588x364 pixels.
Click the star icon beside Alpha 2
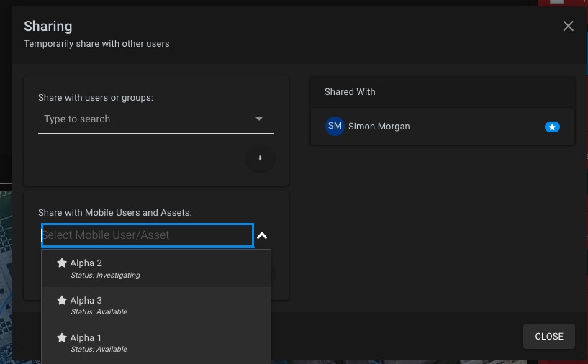[x=62, y=263]
